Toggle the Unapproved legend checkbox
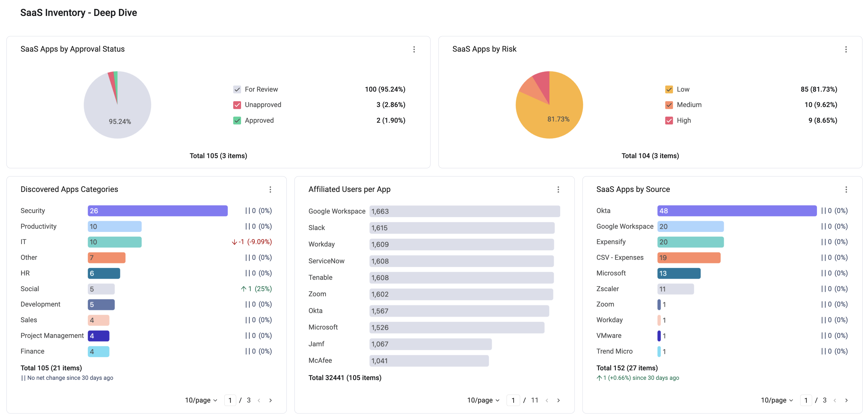 237,105
